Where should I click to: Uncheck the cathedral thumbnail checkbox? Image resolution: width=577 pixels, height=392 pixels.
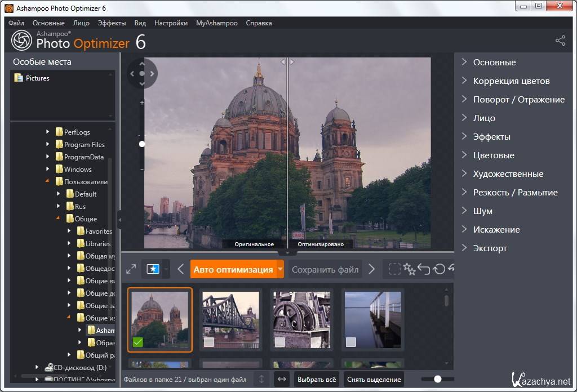click(138, 342)
